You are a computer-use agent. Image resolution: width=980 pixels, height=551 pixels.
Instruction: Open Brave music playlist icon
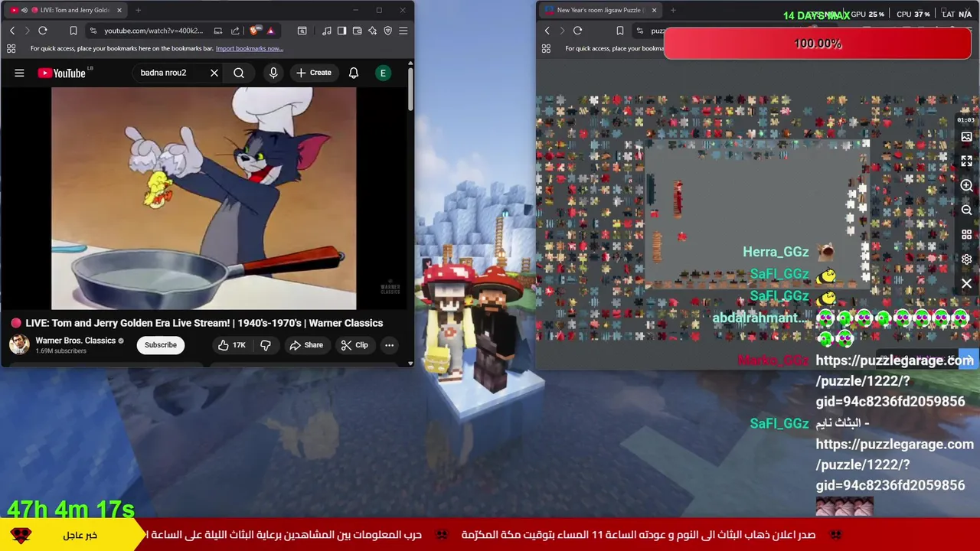point(327,31)
